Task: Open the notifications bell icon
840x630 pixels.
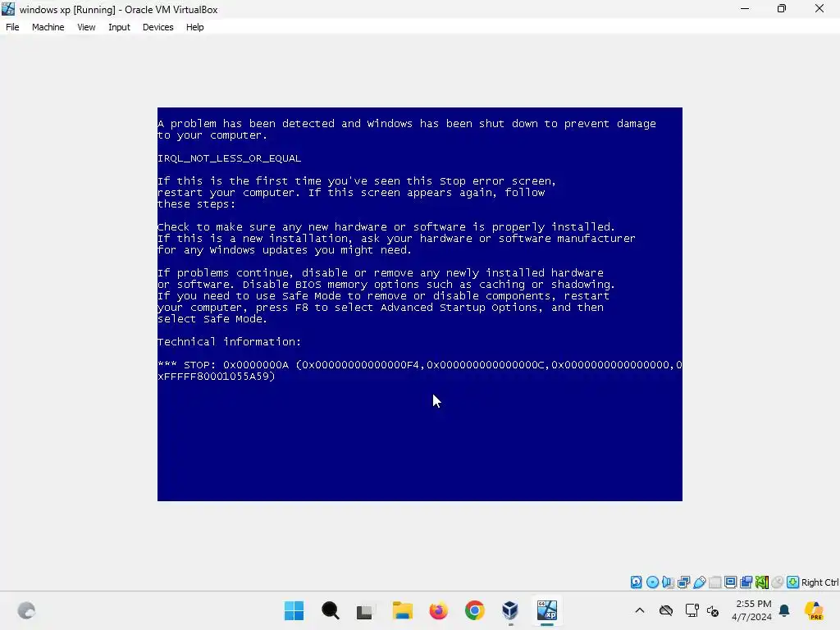Action: coord(784,610)
